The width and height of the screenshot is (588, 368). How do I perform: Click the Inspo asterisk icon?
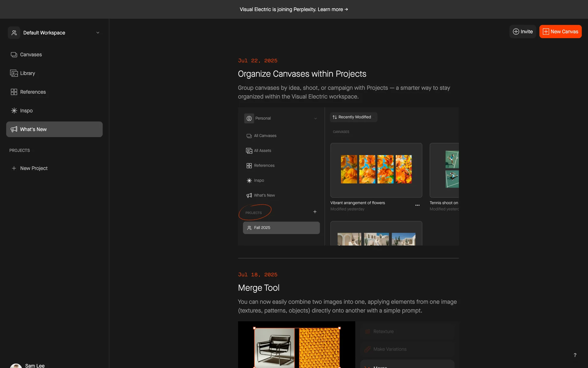coord(14,111)
